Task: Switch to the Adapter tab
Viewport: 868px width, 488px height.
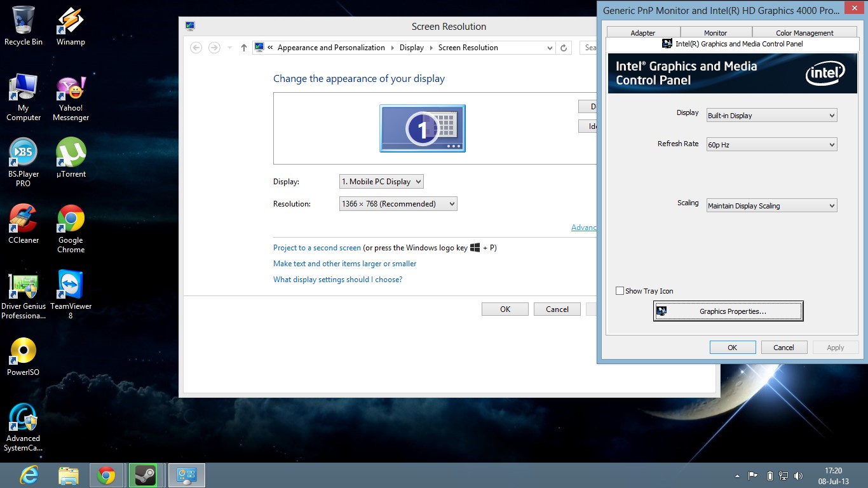Action: pos(642,33)
